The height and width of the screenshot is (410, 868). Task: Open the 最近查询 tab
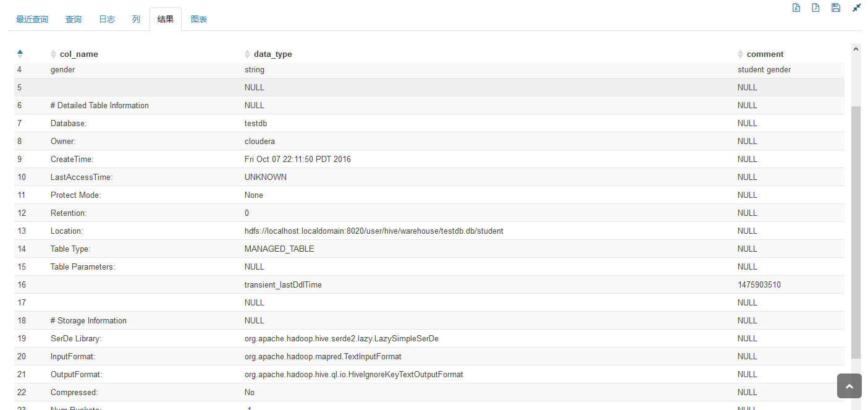(32, 19)
